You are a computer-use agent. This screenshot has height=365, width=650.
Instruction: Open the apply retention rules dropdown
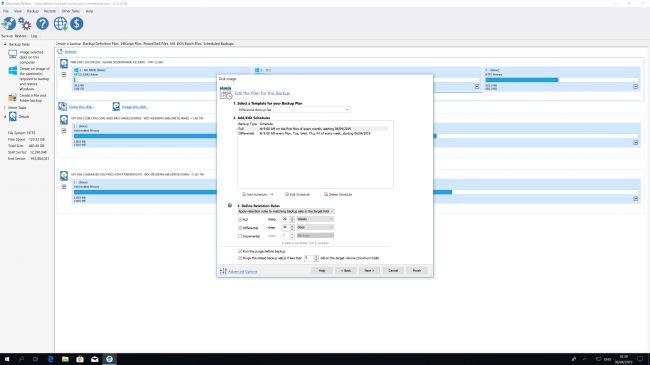[286, 211]
